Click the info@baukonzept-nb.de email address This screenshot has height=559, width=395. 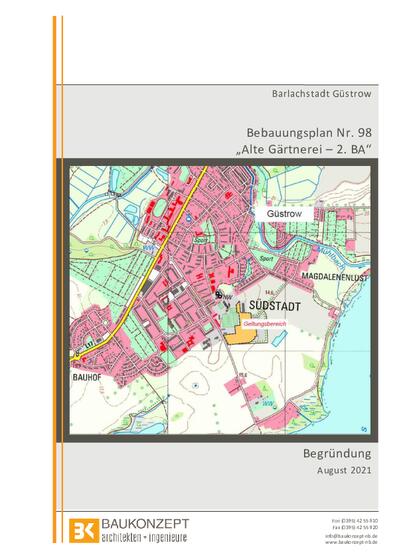coord(351,536)
